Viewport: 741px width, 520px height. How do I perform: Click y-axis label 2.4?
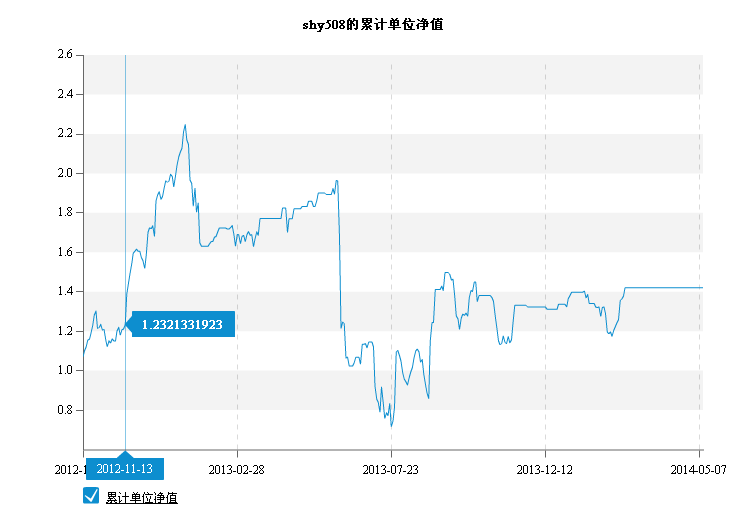point(65,94)
